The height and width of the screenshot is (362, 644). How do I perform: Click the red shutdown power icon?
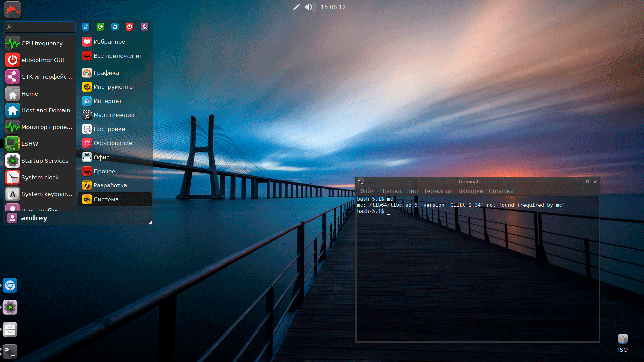tap(130, 27)
